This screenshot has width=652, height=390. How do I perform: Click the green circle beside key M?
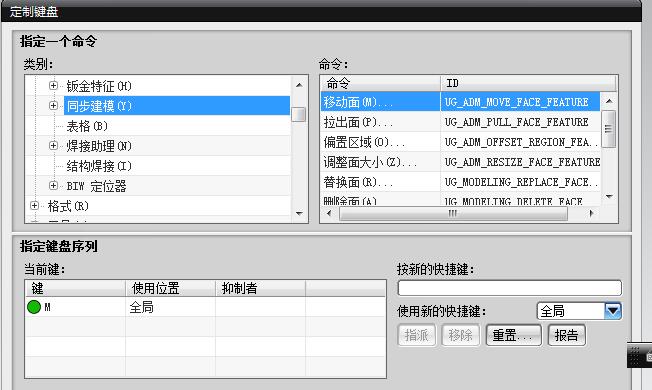click(x=34, y=307)
